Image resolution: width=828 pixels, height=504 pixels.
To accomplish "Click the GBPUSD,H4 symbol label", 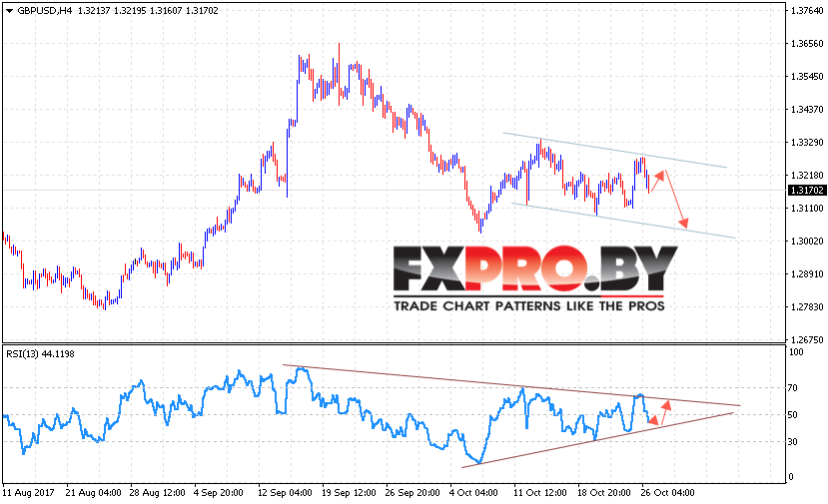I will 44,11.
